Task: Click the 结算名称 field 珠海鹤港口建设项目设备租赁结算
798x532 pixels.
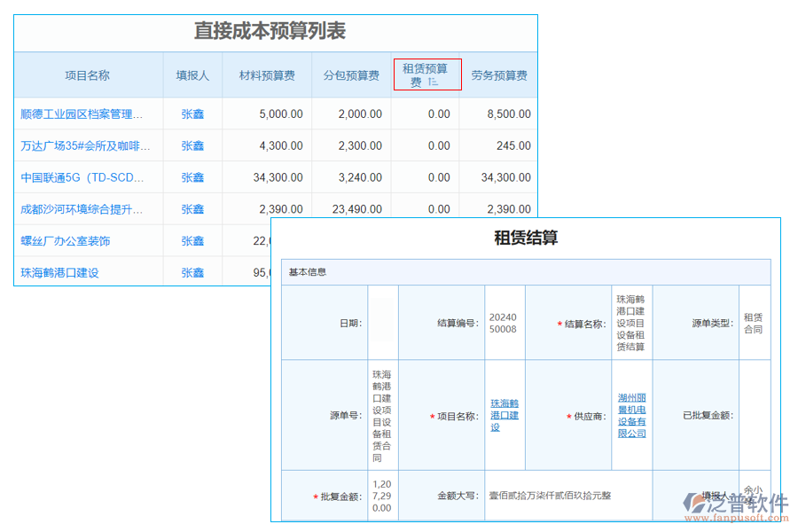Action: [x=630, y=322]
